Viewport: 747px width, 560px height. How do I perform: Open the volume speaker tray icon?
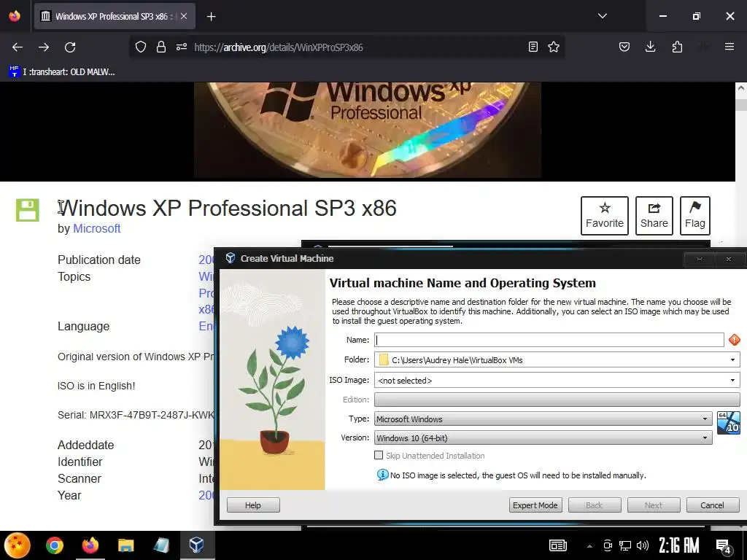tap(642, 545)
